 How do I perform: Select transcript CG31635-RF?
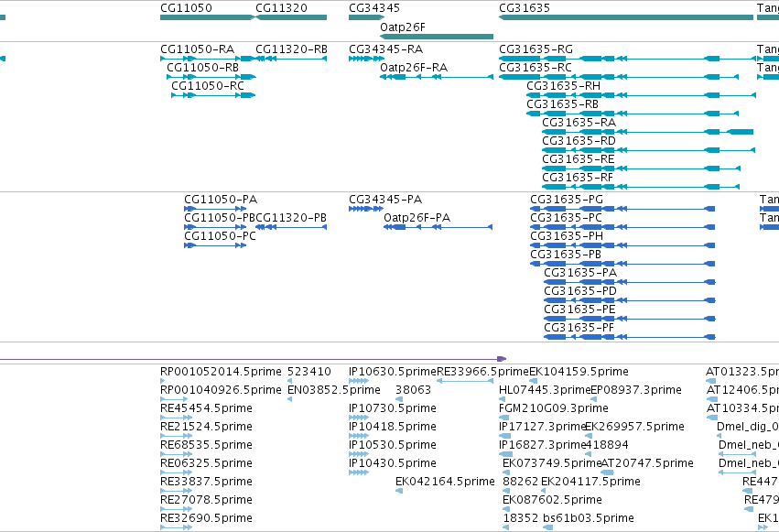[578, 178]
